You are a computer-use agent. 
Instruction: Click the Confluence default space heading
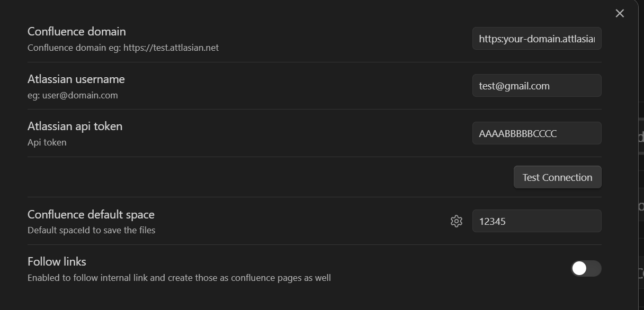[91, 215]
